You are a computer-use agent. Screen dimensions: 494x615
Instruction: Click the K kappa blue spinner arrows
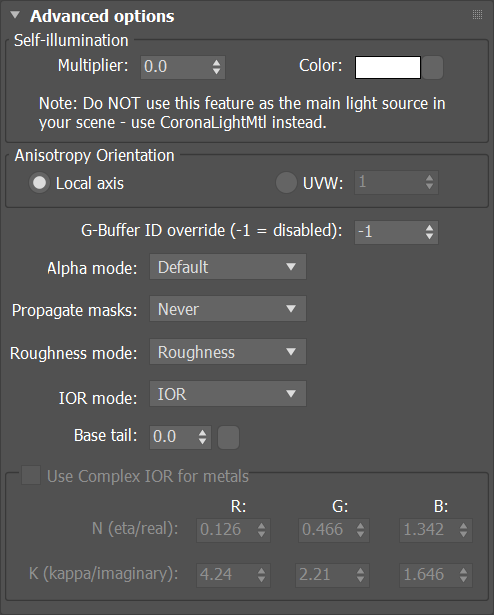pyautogui.click(x=463, y=575)
